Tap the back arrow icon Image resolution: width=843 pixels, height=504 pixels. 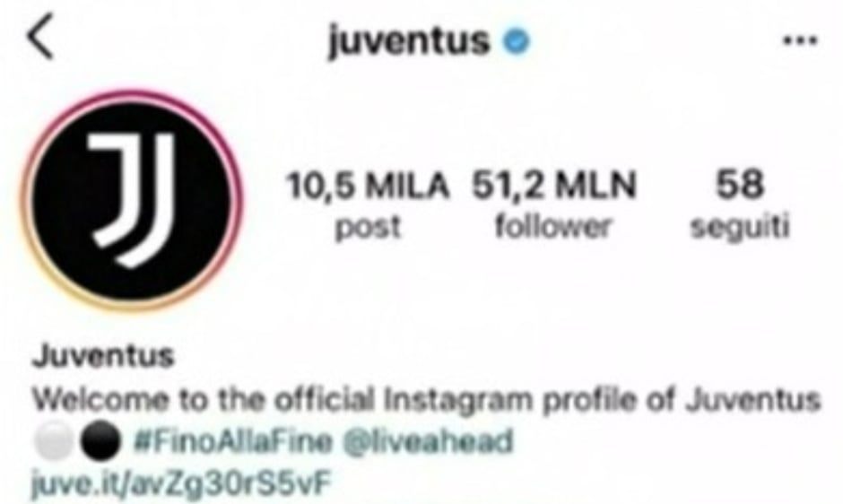click(x=41, y=37)
